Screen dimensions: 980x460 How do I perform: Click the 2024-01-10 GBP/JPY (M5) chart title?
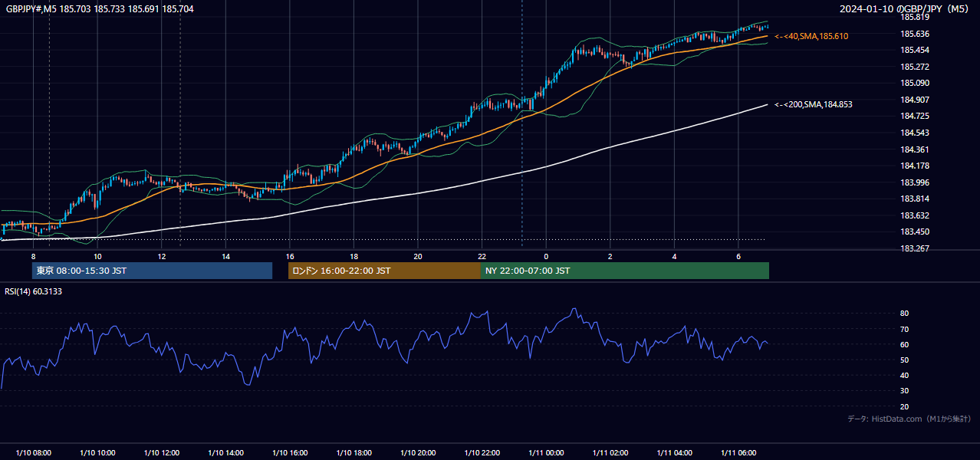[904, 8]
